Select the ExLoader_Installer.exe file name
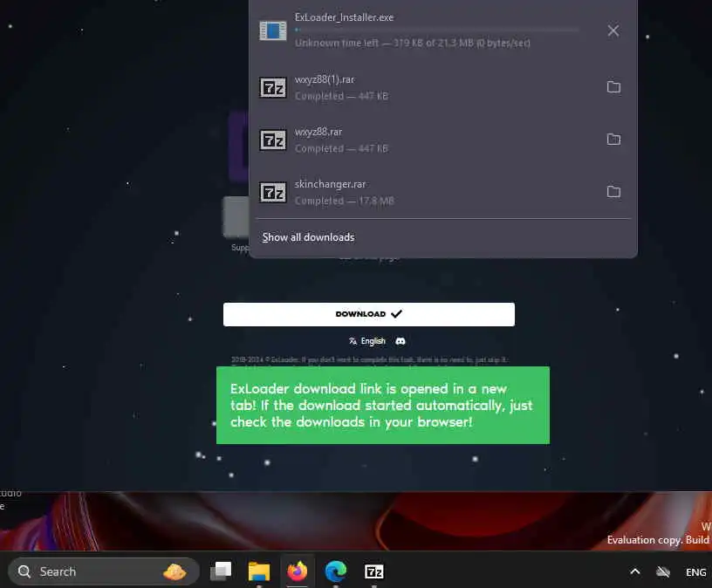The width and height of the screenshot is (712, 588). [344, 17]
